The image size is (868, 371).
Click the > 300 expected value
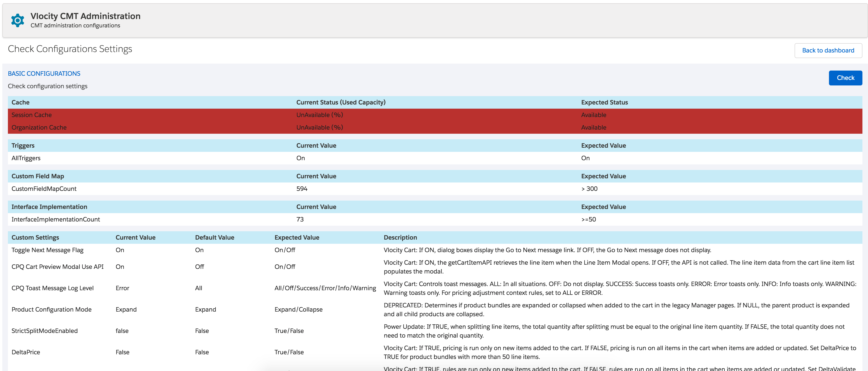589,189
